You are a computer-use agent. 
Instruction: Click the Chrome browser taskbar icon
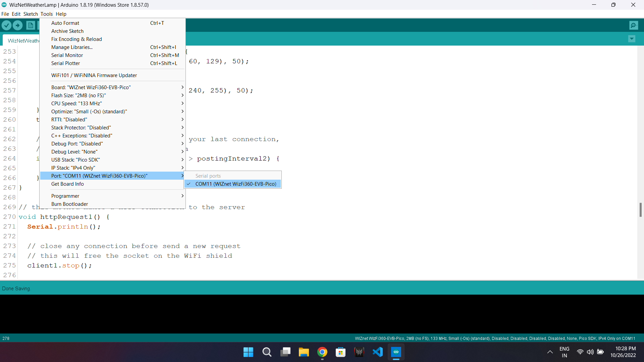coord(323,352)
